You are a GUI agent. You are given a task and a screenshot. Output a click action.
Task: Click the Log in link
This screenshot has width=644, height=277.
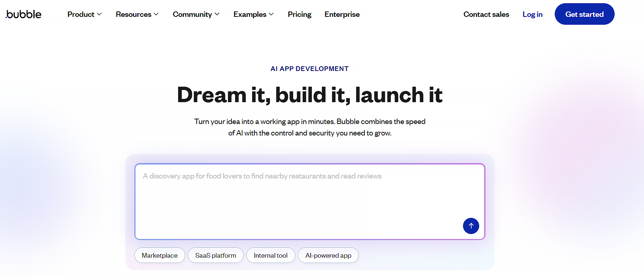click(533, 14)
